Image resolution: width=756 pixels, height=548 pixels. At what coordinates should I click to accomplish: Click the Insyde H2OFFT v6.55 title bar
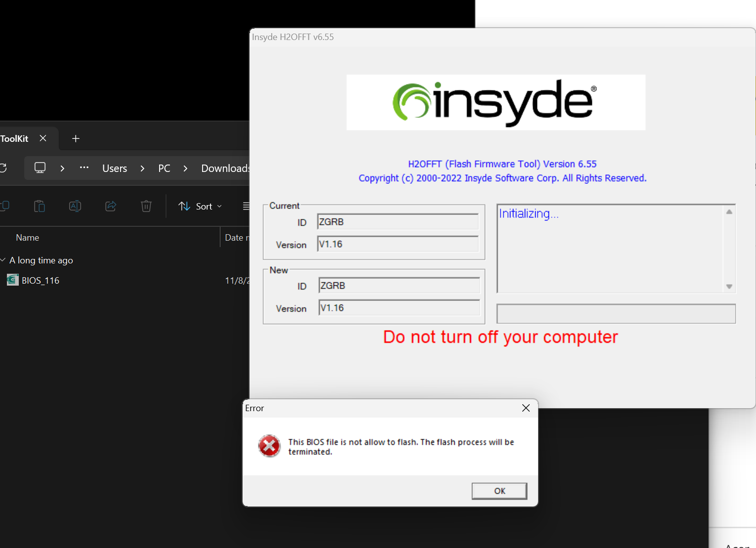point(502,37)
